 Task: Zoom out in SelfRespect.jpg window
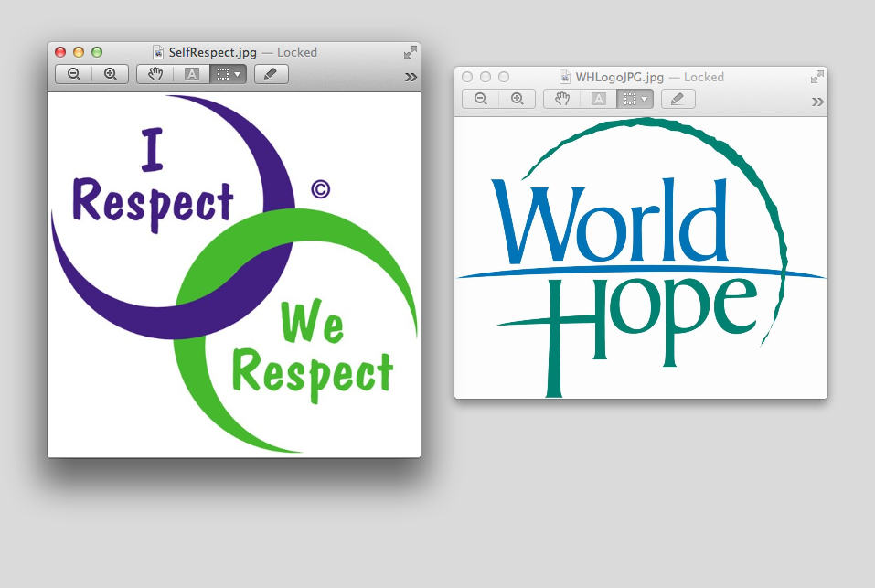coord(74,74)
